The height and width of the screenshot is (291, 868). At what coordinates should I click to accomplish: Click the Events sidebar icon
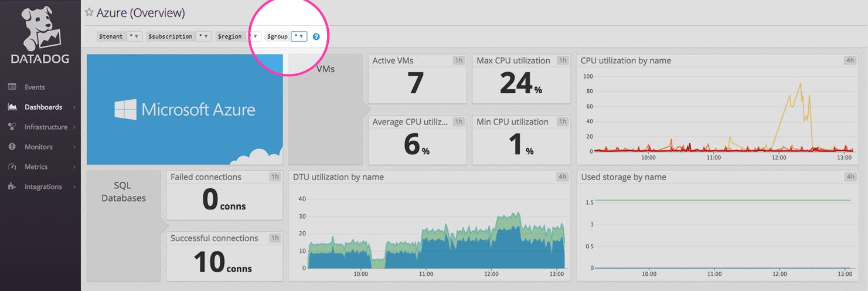(12, 87)
